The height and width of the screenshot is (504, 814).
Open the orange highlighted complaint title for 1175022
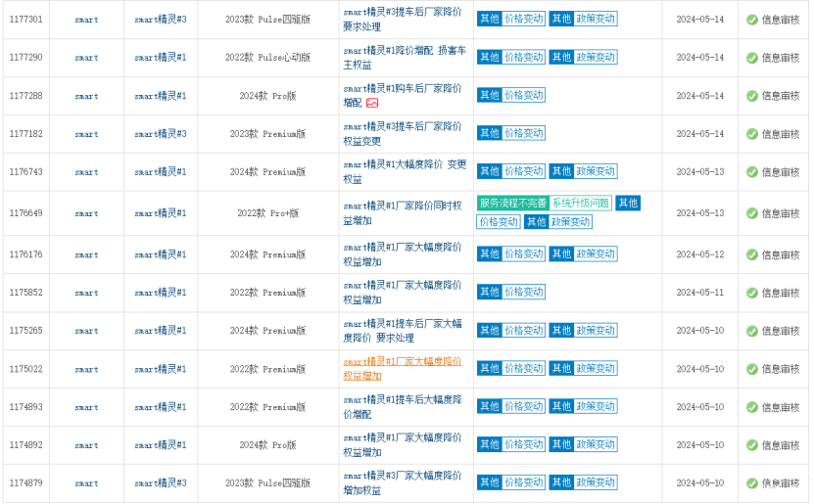point(402,369)
